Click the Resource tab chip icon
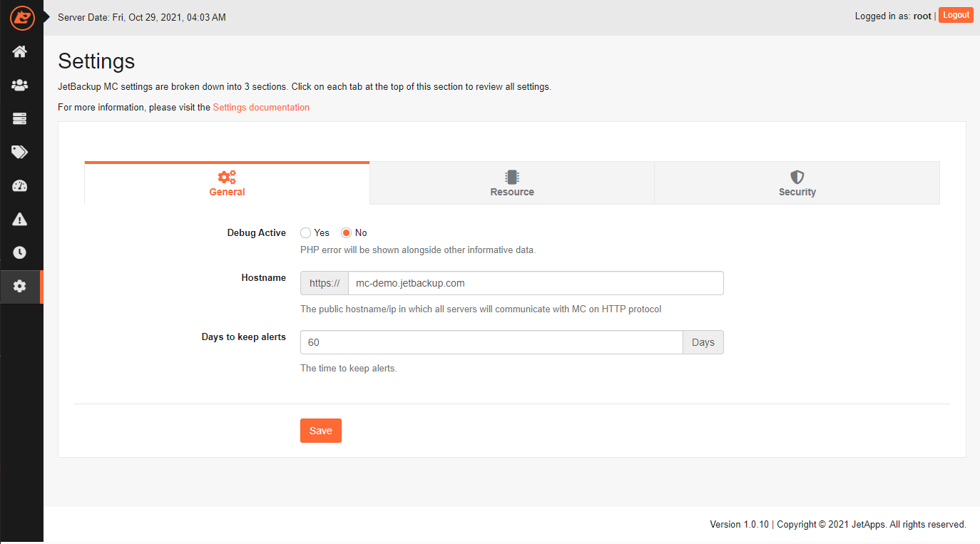 [512, 177]
